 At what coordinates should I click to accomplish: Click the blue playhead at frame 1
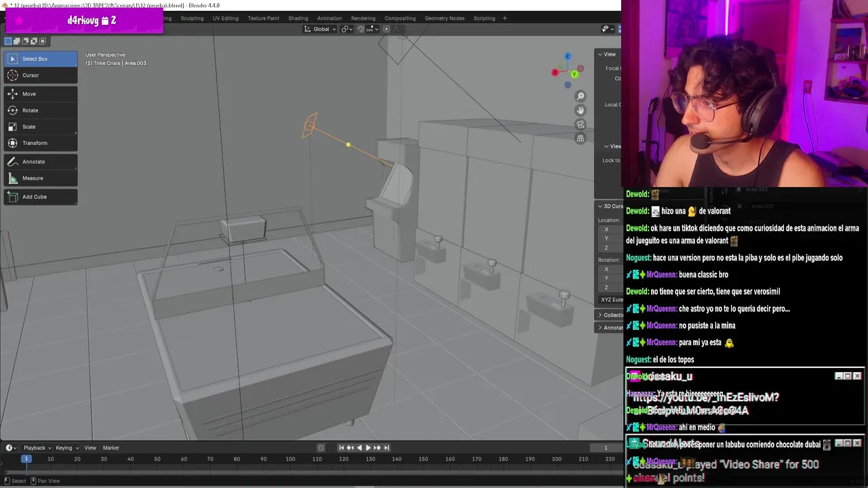pos(26,459)
